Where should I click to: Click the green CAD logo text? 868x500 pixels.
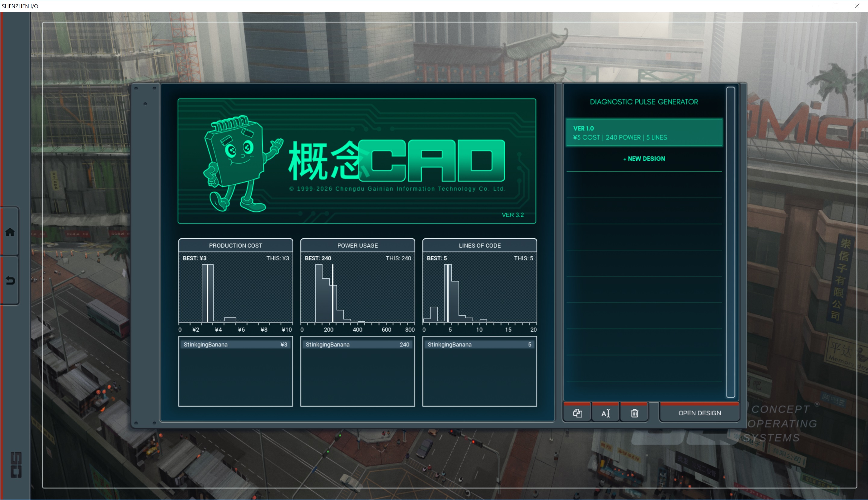pyautogui.click(x=432, y=161)
